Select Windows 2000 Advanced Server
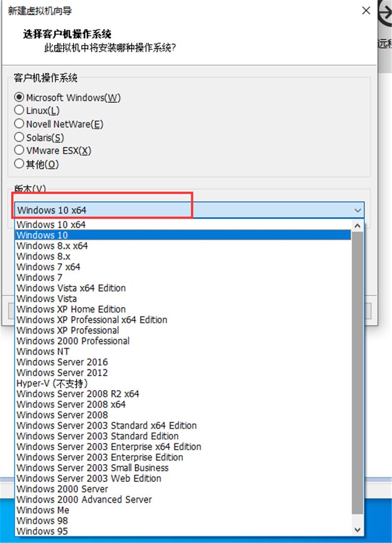 183,499
